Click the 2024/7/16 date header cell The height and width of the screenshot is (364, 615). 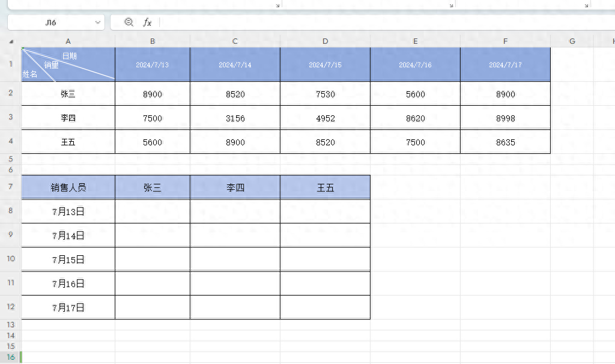click(416, 65)
